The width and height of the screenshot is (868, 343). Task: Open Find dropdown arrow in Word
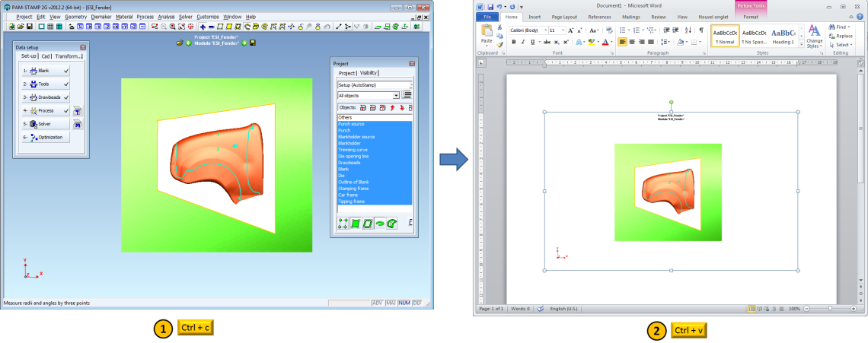(x=850, y=27)
